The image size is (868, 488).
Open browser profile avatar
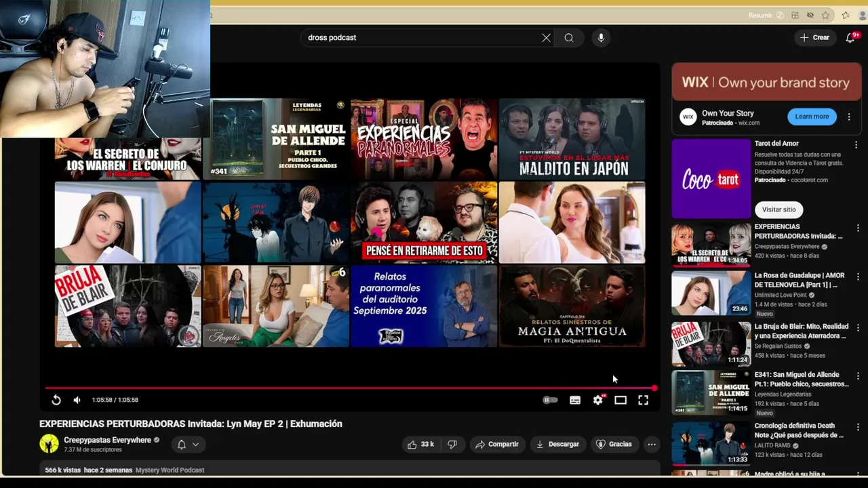tap(863, 16)
